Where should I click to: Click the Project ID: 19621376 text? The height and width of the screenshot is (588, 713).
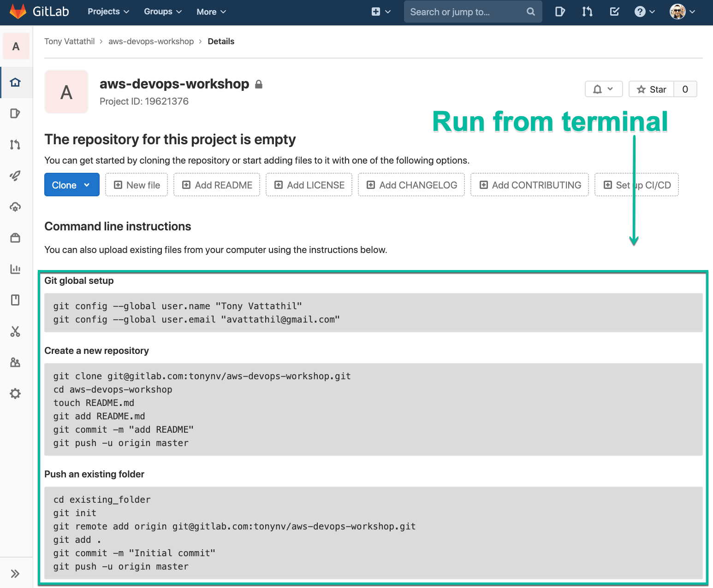[x=144, y=101]
